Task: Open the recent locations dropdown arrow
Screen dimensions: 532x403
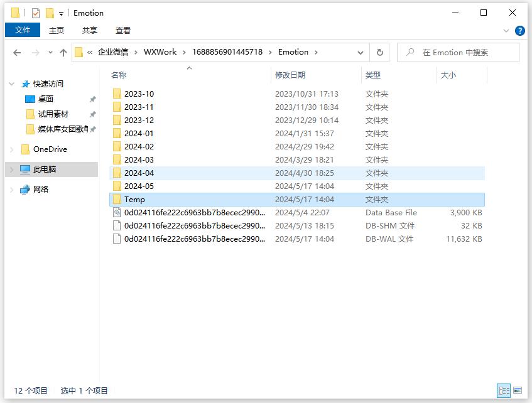Action: 50,53
